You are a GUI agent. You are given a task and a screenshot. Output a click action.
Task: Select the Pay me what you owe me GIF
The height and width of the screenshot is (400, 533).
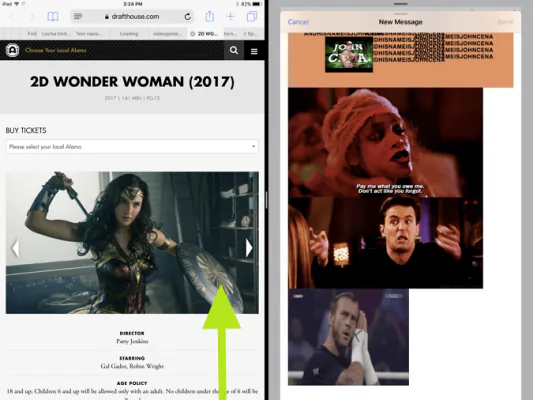[x=385, y=142]
